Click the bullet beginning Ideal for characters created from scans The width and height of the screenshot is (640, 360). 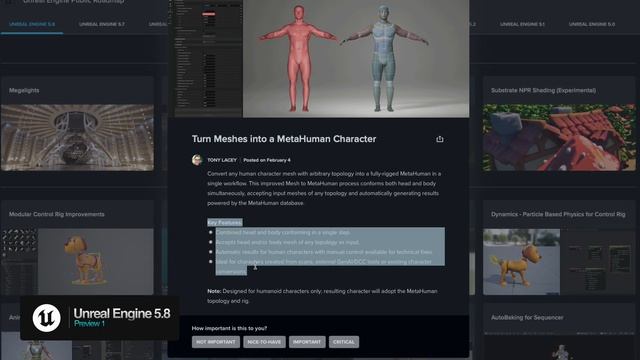[324, 267]
